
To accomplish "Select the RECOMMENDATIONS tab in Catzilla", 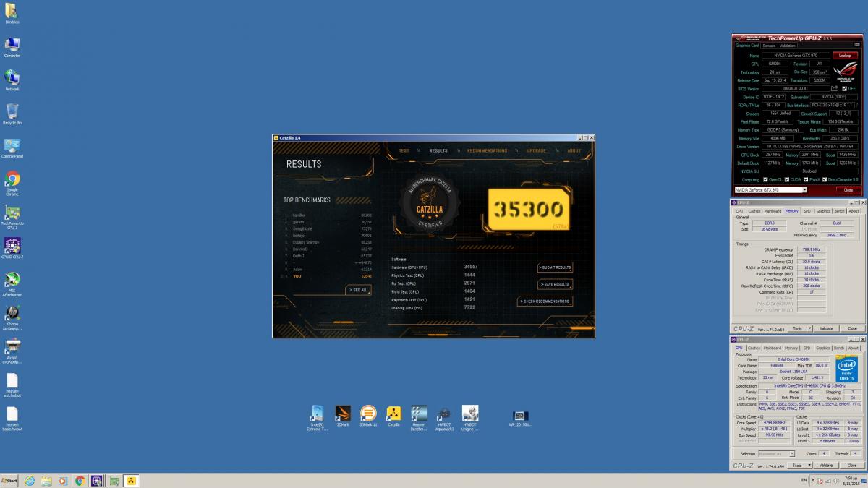I will click(487, 151).
